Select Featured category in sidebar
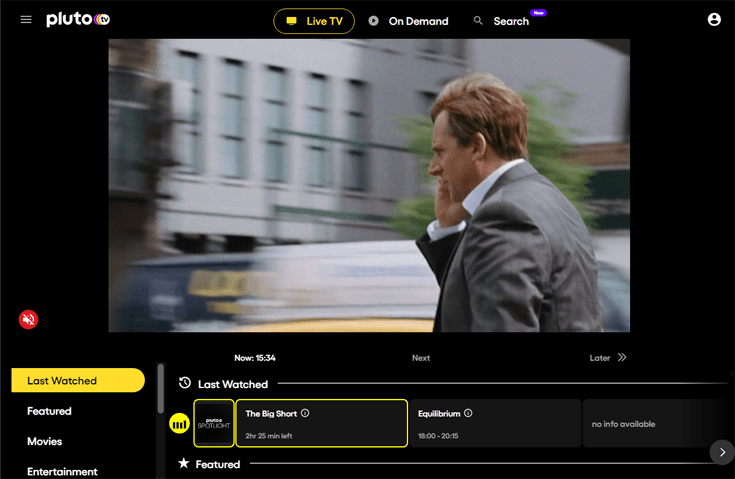This screenshot has height=479, width=735. pyautogui.click(x=49, y=411)
